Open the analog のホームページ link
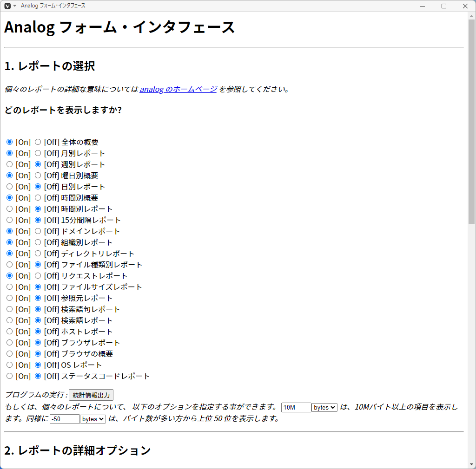Screen dimensions: 476x469 click(178, 89)
